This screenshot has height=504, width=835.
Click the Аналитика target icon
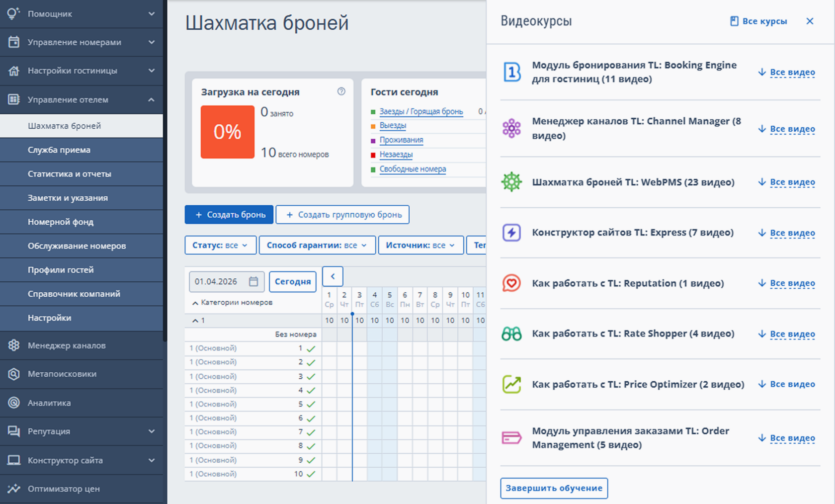[14, 403]
